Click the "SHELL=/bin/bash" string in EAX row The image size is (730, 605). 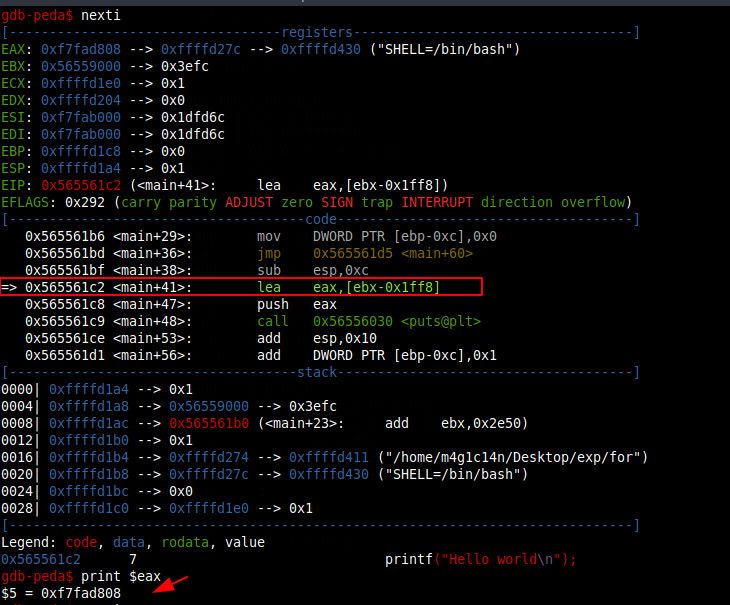(x=445, y=49)
